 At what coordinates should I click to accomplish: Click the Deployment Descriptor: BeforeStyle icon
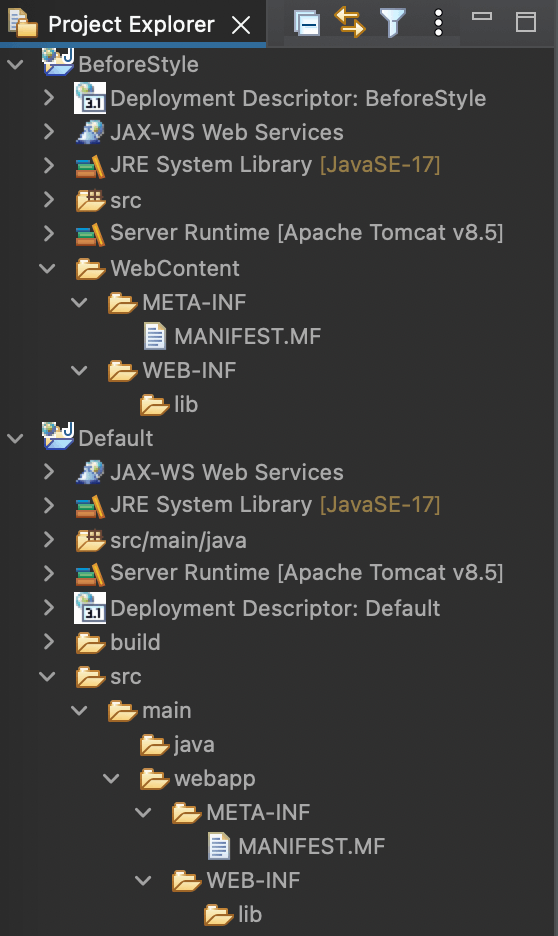click(x=90, y=98)
